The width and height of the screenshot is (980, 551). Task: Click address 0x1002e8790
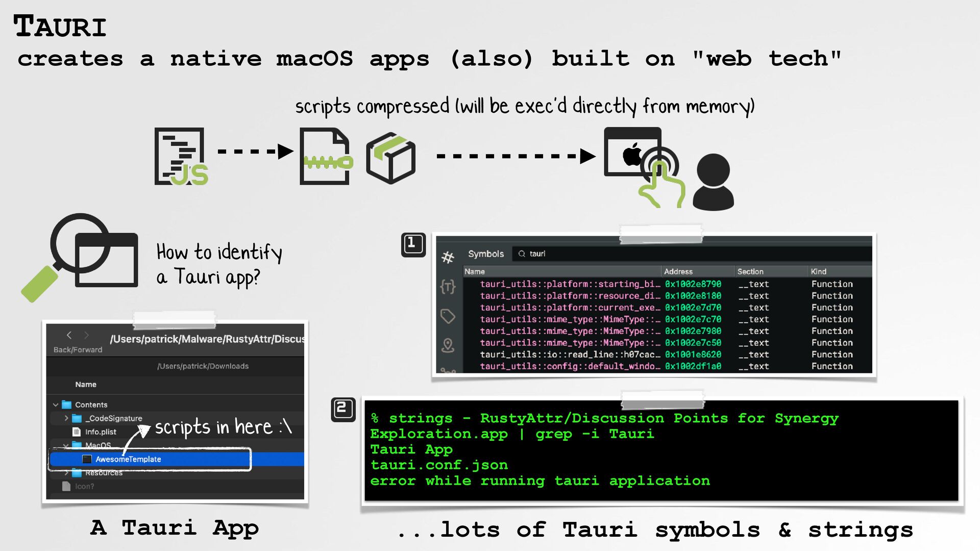click(x=693, y=284)
